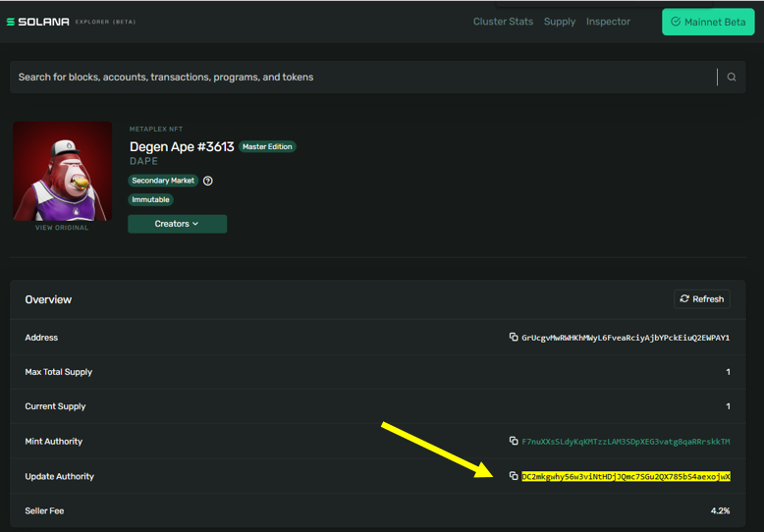Open the highlighted Update Authority address link

pos(626,476)
